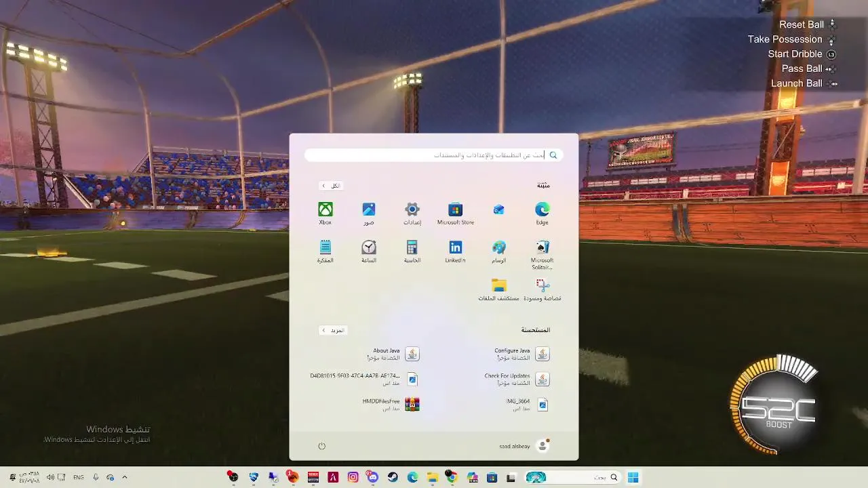This screenshot has height=488, width=868.
Task: Open File Explorer folder on taskbar
Action: (432, 477)
